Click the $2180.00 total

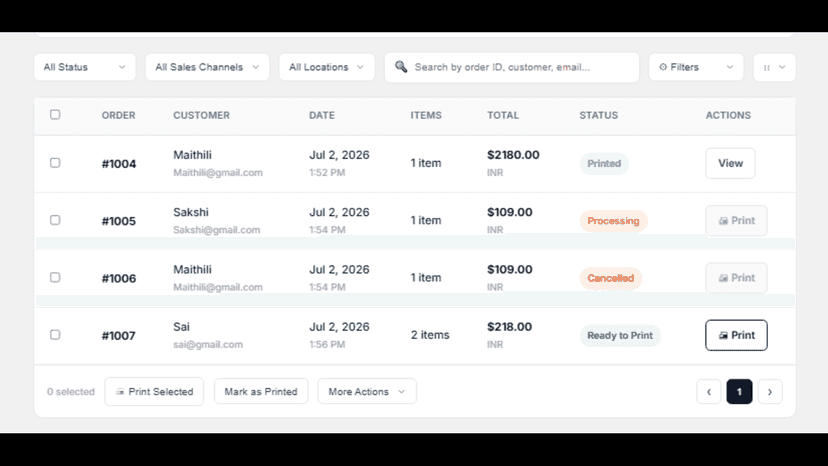tap(513, 155)
